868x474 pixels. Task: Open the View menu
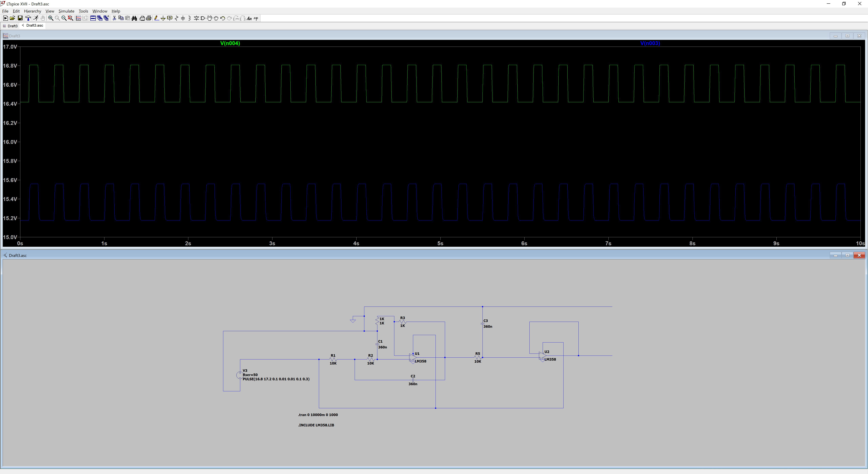click(x=50, y=11)
